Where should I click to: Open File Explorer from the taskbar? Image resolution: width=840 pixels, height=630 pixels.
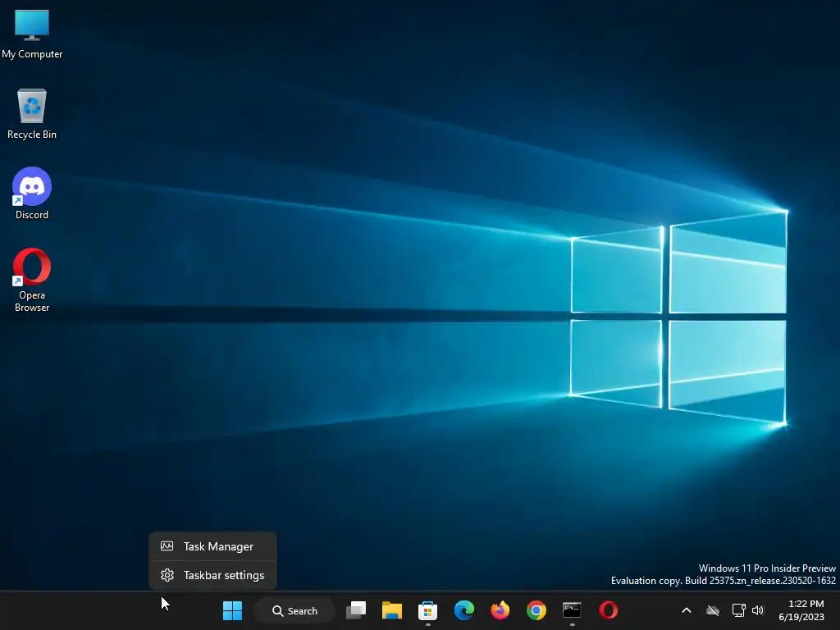tap(392, 610)
